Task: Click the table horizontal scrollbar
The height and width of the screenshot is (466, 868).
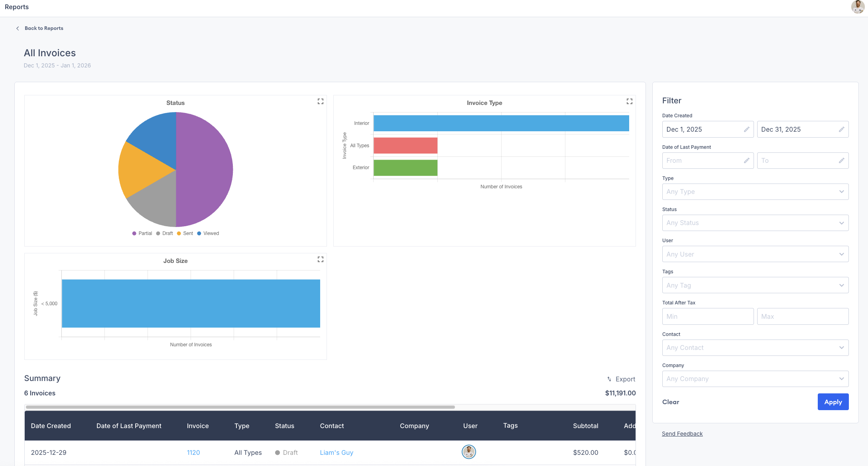Action: (x=240, y=407)
